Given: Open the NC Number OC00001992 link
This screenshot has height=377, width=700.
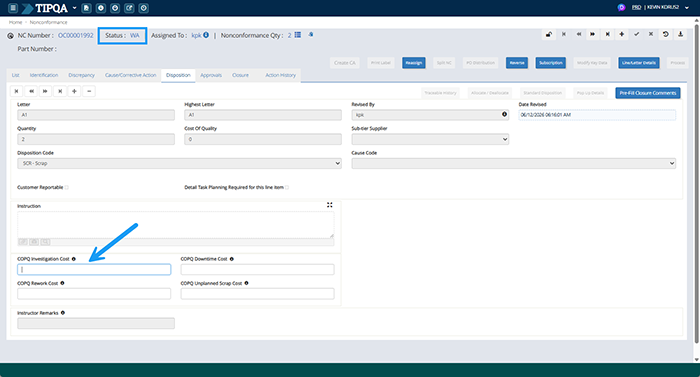Looking at the screenshot, I should coord(75,35).
